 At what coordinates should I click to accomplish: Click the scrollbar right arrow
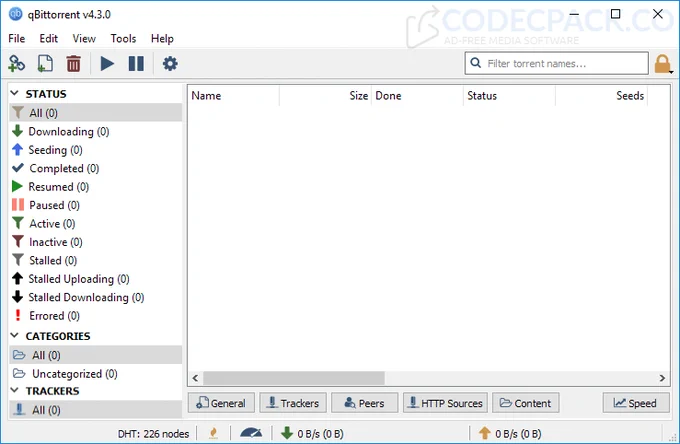point(662,378)
